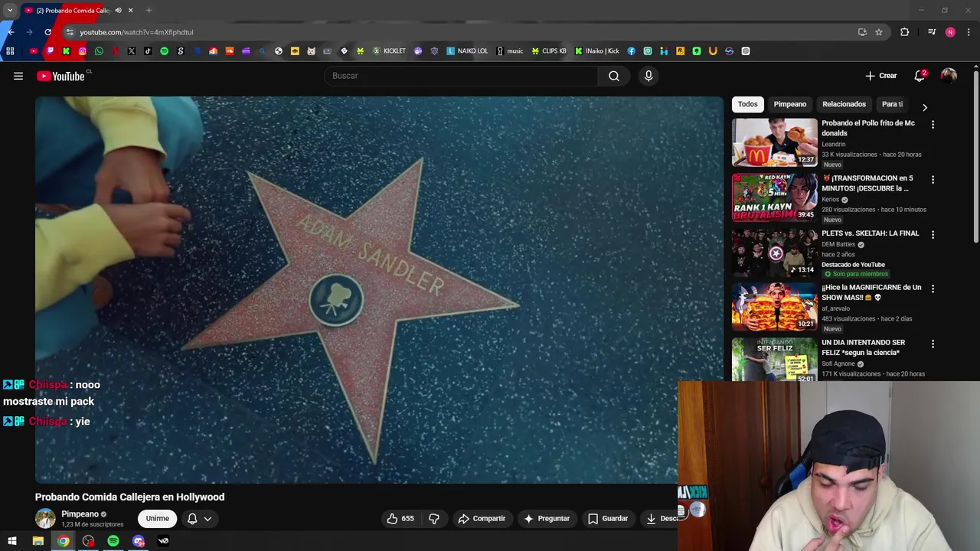Share the video via Compartir
Viewport: 980px width, 551px height.
(482, 518)
